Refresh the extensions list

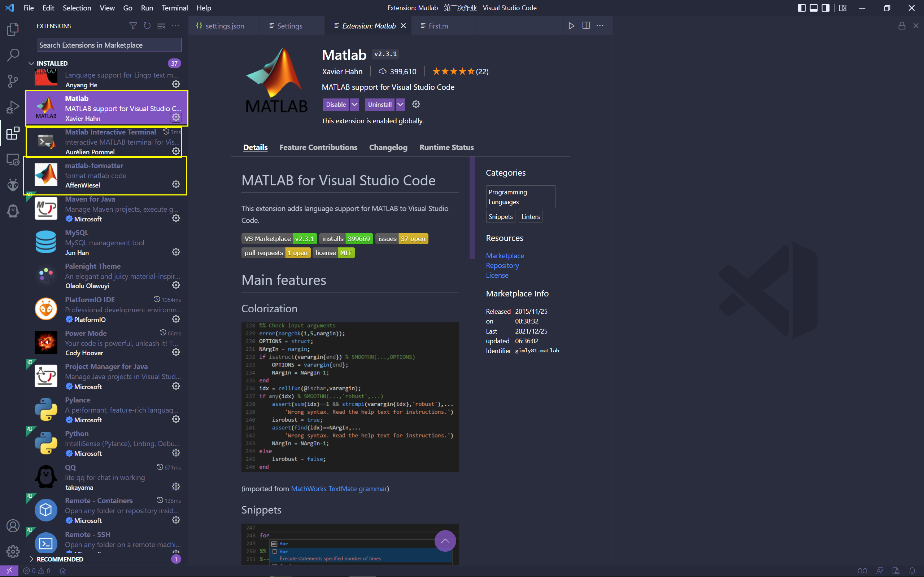click(x=147, y=26)
